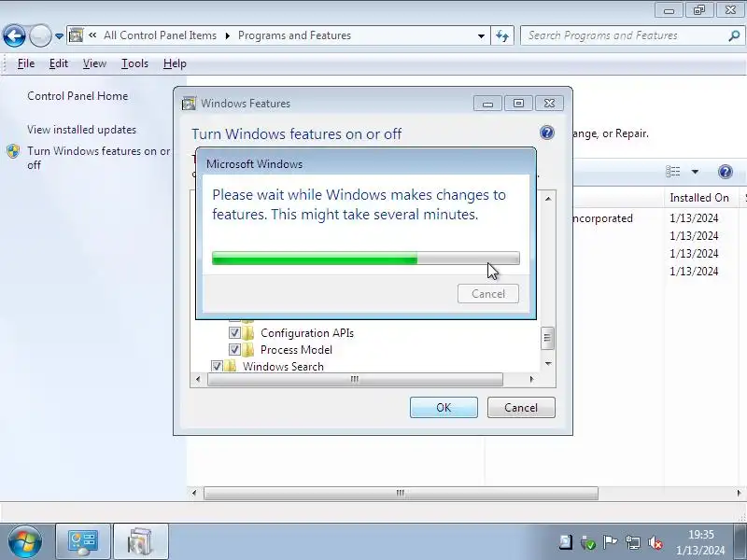This screenshot has height=560, width=747.
Task: Toggle the Process Model checkbox
Action: [x=234, y=349]
